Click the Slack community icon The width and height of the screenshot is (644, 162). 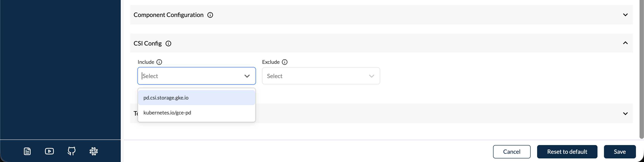[94, 151]
